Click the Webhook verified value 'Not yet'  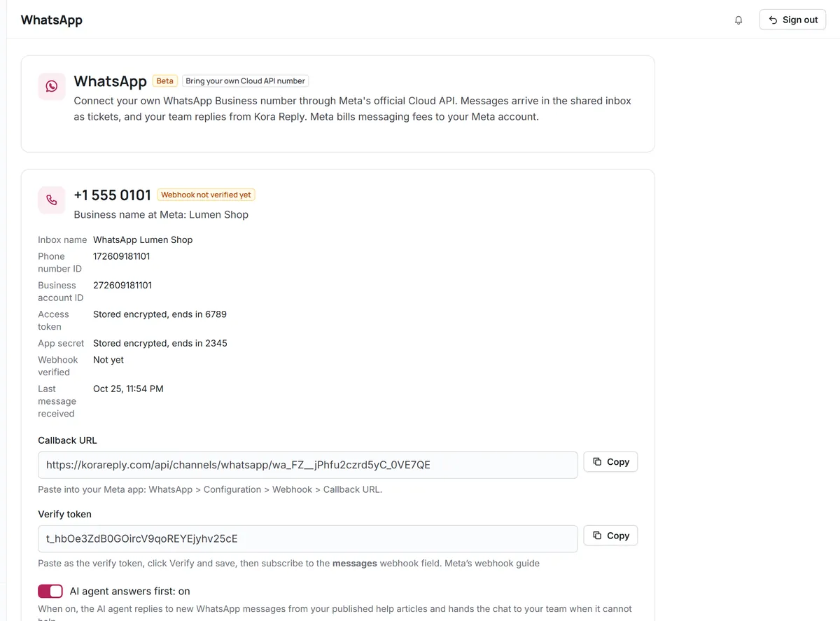point(108,360)
